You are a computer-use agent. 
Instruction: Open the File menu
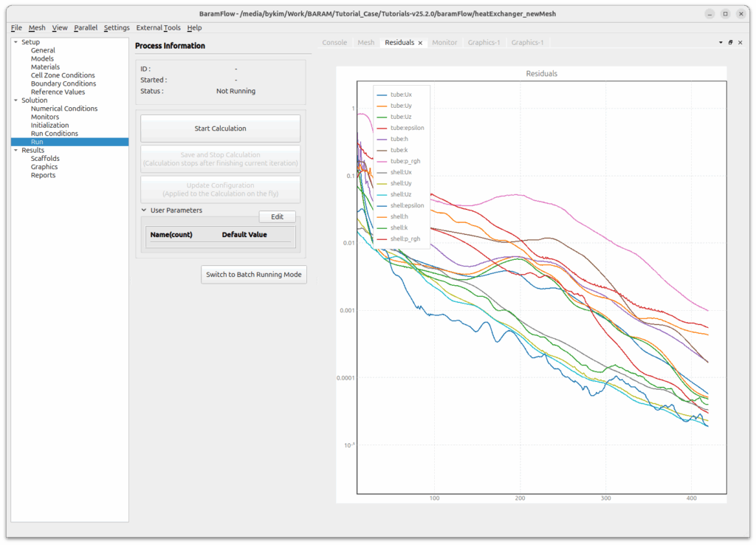[x=16, y=27]
